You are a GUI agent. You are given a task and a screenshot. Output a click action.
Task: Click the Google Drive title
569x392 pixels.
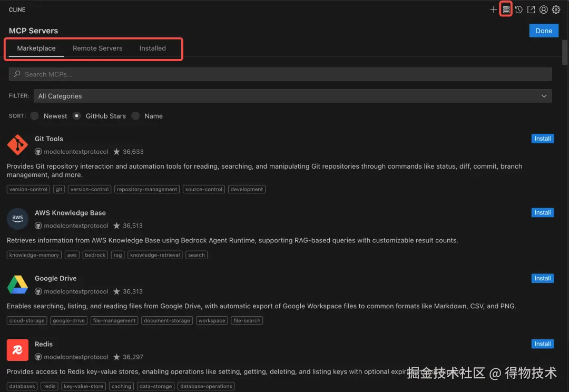click(55, 278)
